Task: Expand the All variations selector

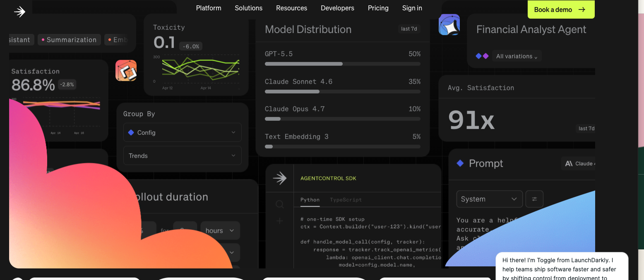Action: [x=517, y=56]
